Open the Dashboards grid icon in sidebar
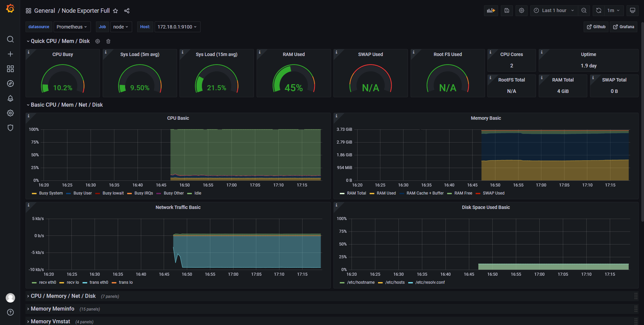The image size is (644, 325). (x=10, y=69)
